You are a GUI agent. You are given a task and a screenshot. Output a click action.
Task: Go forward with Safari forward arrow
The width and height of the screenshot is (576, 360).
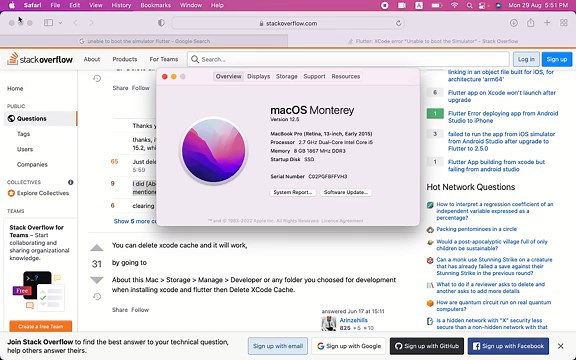point(91,23)
